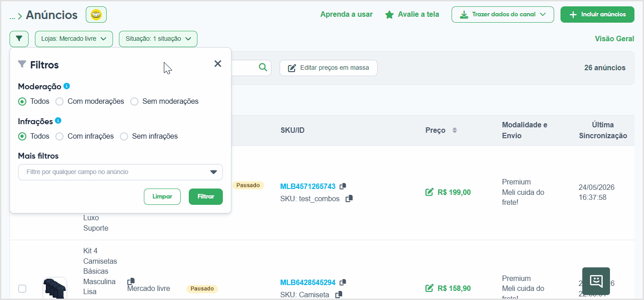This screenshot has width=644, height=300.
Task: Copy the SKU Camiseta
Action: [339, 295]
